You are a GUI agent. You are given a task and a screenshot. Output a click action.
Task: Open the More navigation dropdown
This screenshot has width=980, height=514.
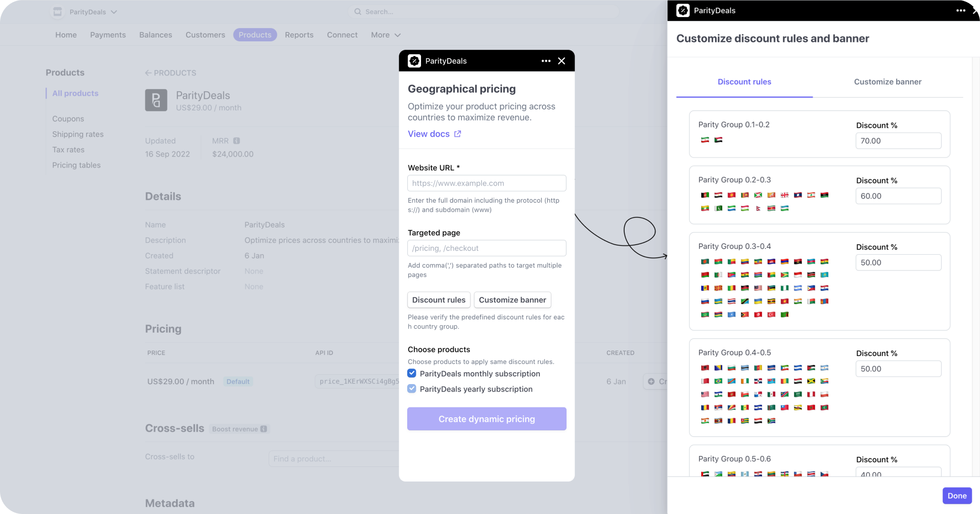click(x=386, y=35)
